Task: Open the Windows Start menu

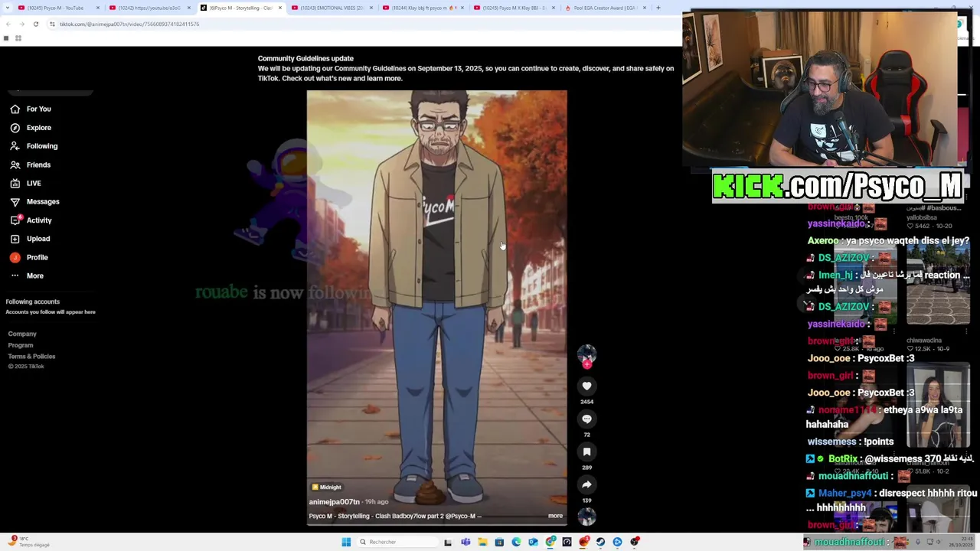Action: point(346,542)
